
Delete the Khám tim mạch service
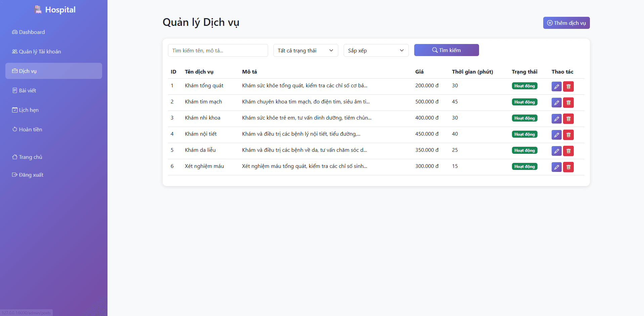(568, 103)
